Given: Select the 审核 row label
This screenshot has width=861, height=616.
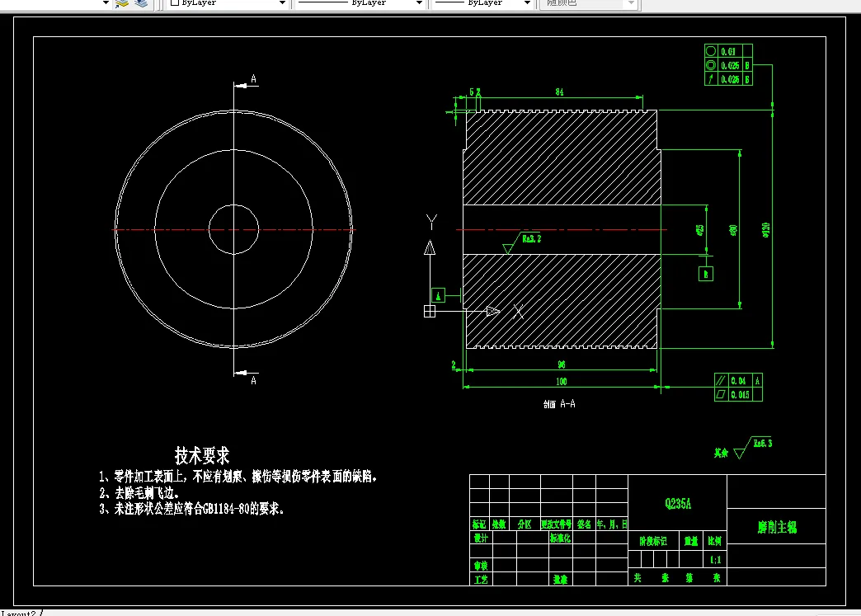Looking at the screenshot, I should (x=481, y=565).
